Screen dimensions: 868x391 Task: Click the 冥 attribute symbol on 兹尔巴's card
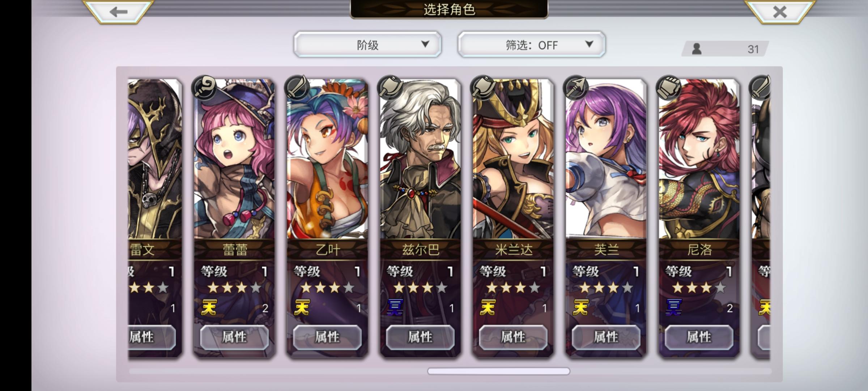click(395, 308)
